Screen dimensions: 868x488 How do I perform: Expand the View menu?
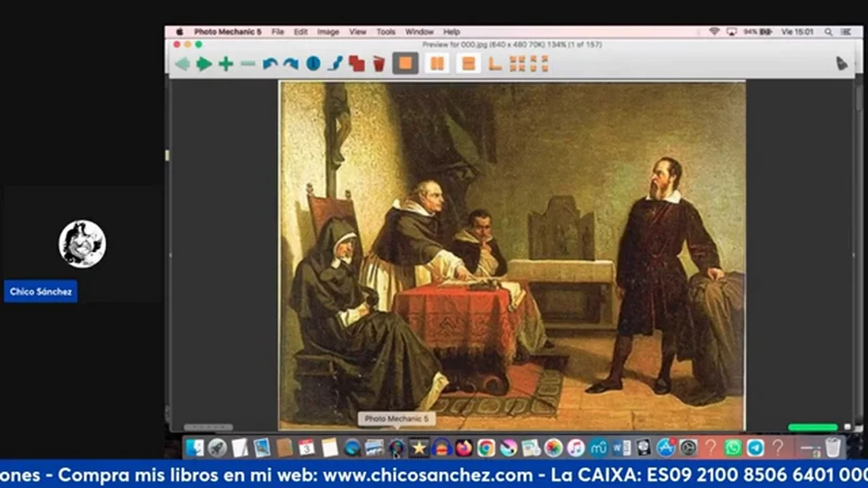point(357,32)
